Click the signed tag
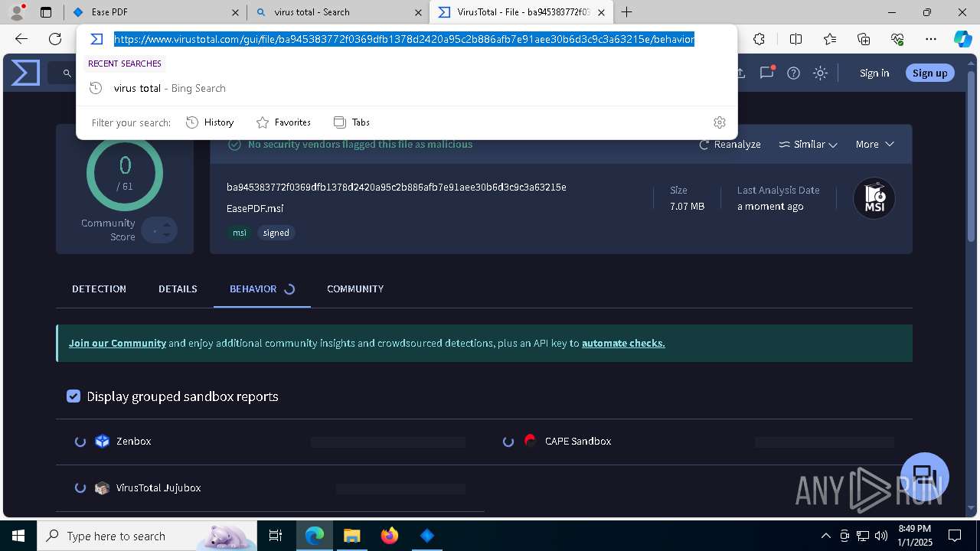980x551 pixels. pos(276,233)
